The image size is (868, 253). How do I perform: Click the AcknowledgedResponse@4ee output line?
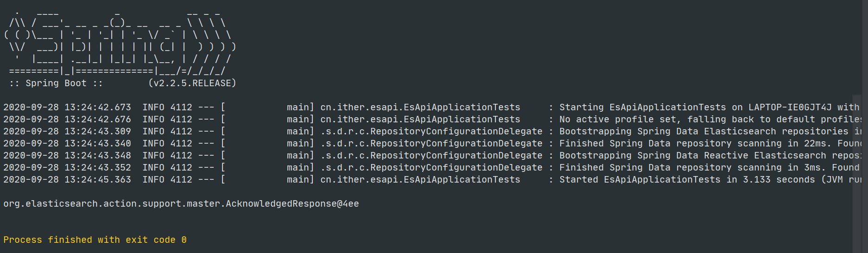click(181, 204)
